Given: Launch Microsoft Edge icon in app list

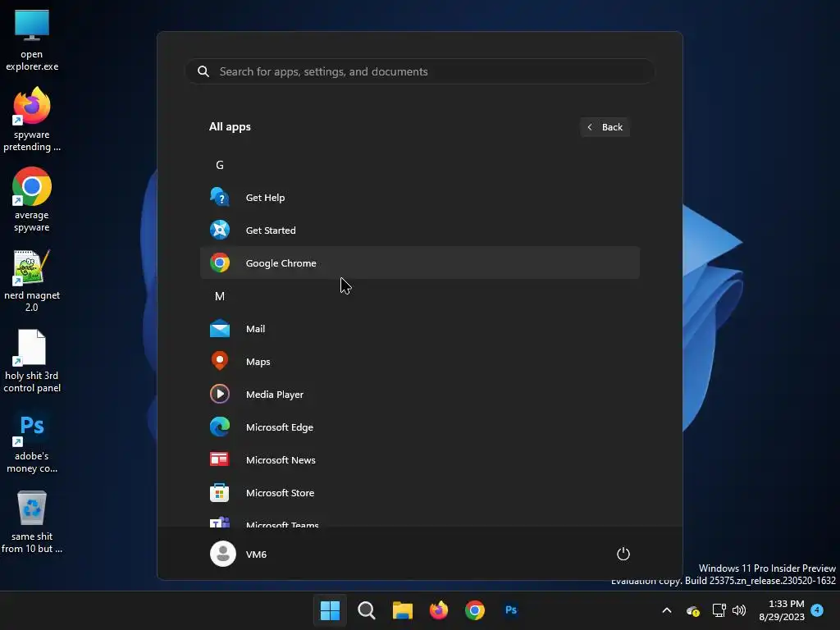Looking at the screenshot, I should tap(220, 427).
